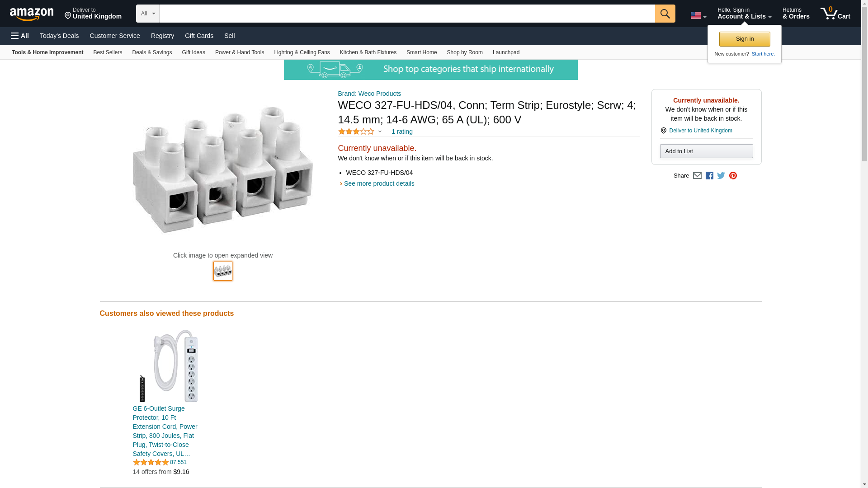The width and height of the screenshot is (868, 488).
Task: Click inside the search text field
Action: pos(407,14)
